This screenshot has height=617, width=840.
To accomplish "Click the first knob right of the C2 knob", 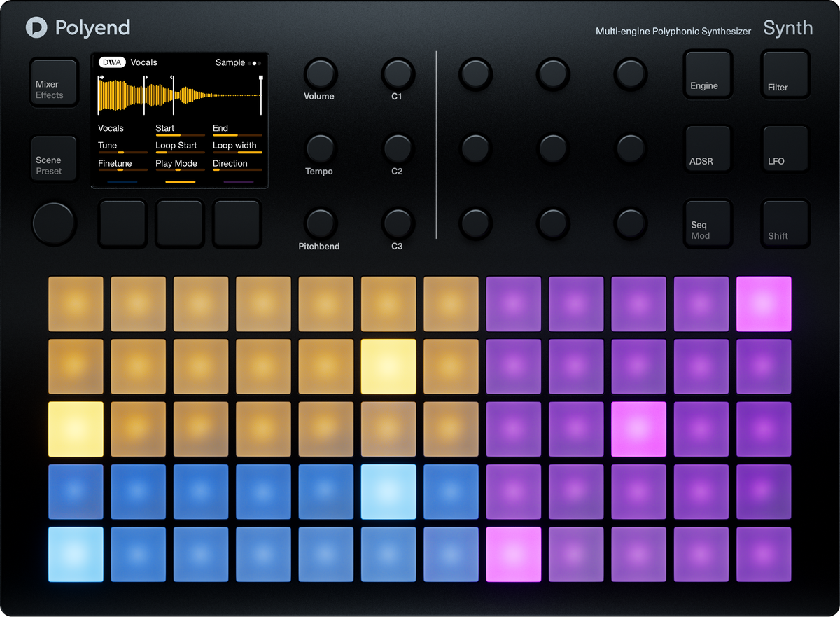I will coord(475,148).
